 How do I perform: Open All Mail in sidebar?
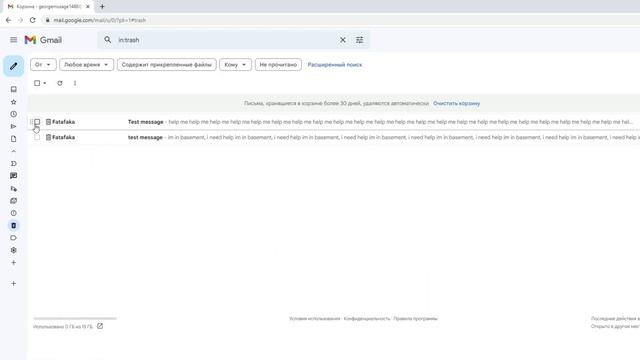click(x=13, y=201)
